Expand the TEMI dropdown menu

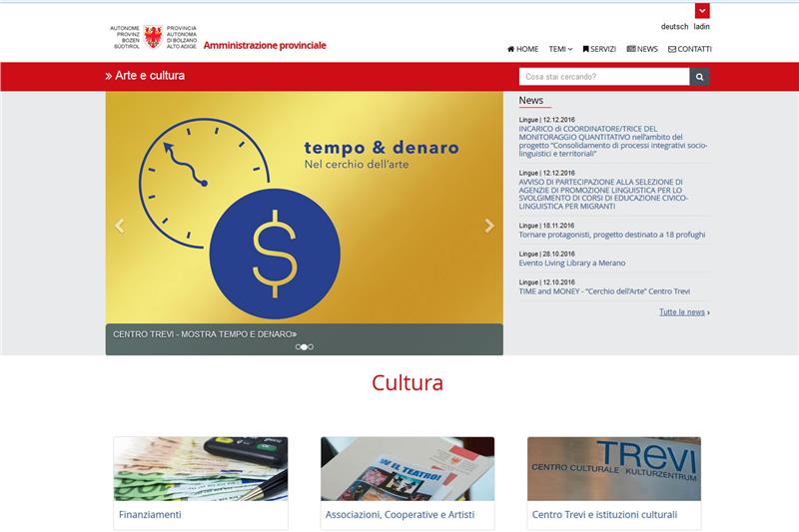[x=559, y=49]
